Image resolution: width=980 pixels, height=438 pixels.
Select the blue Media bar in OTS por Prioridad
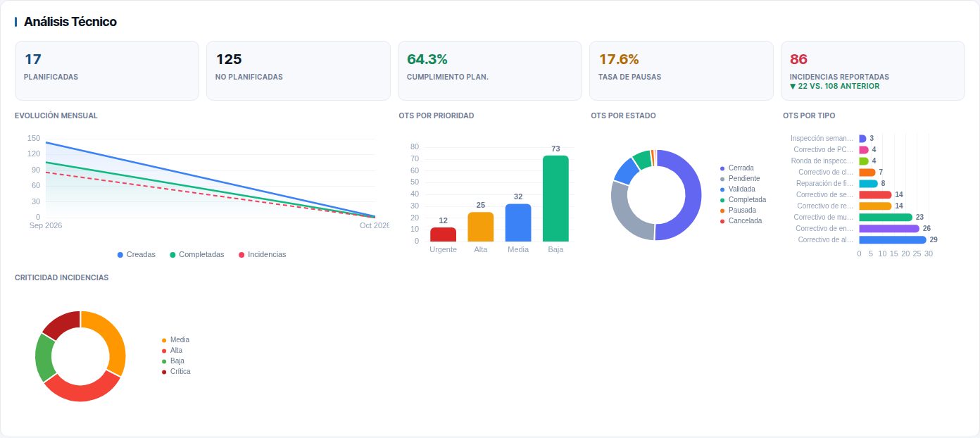click(518, 223)
